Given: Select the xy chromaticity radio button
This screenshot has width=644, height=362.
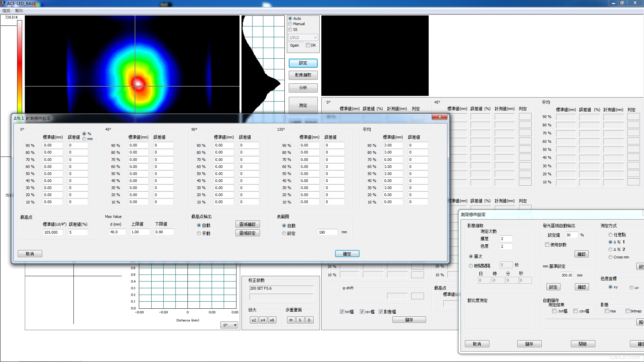Looking at the screenshot, I should 610,287.
